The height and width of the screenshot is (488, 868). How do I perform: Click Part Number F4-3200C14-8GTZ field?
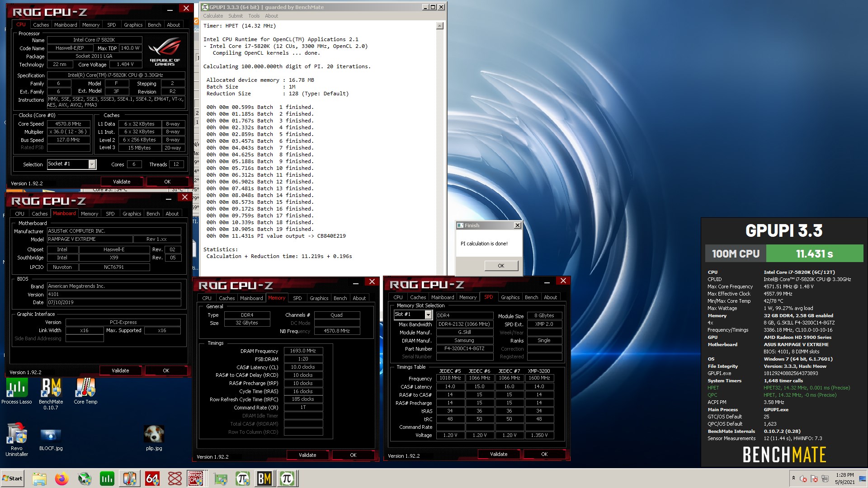(464, 349)
